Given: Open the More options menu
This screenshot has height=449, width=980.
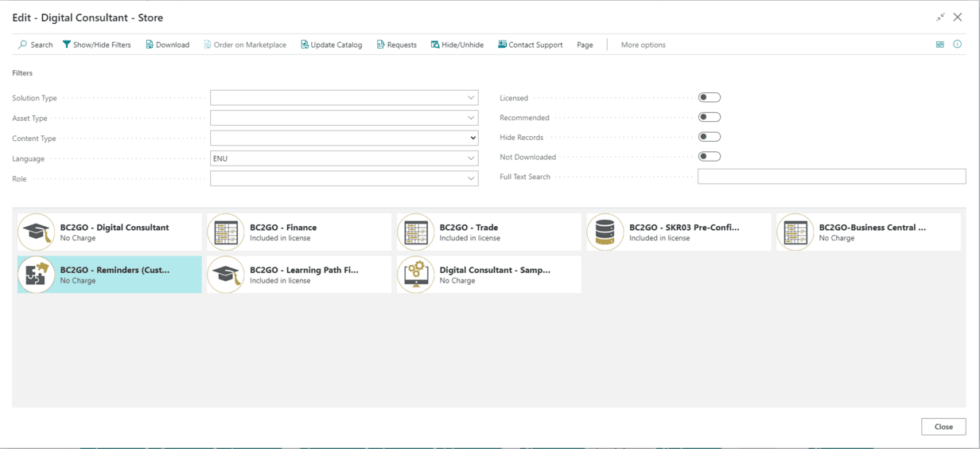Looking at the screenshot, I should pos(643,45).
